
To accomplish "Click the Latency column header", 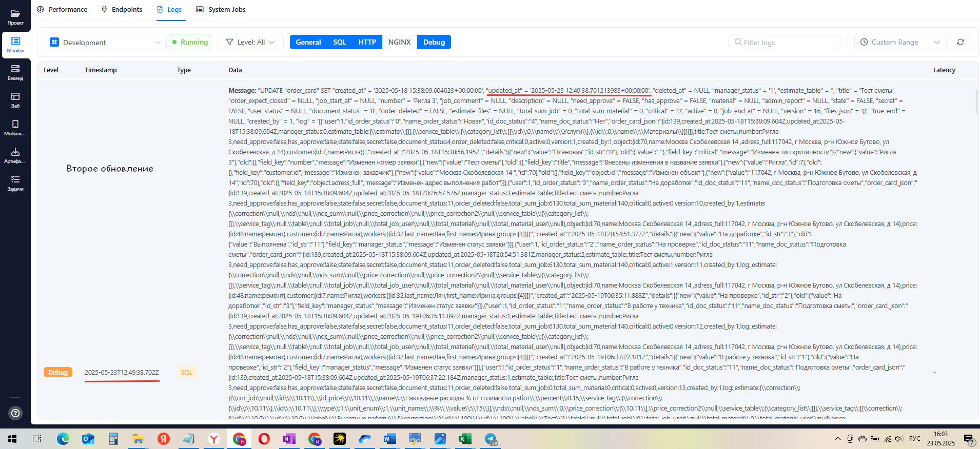I will 944,70.
